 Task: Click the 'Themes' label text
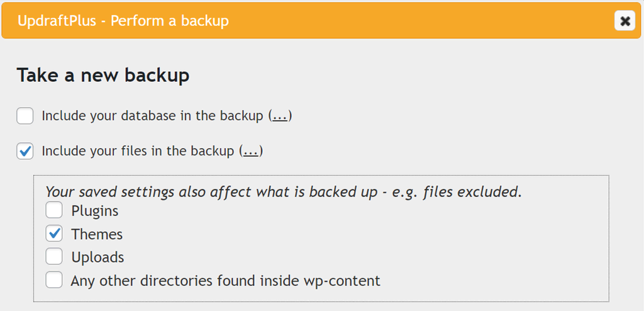click(97, 234)
